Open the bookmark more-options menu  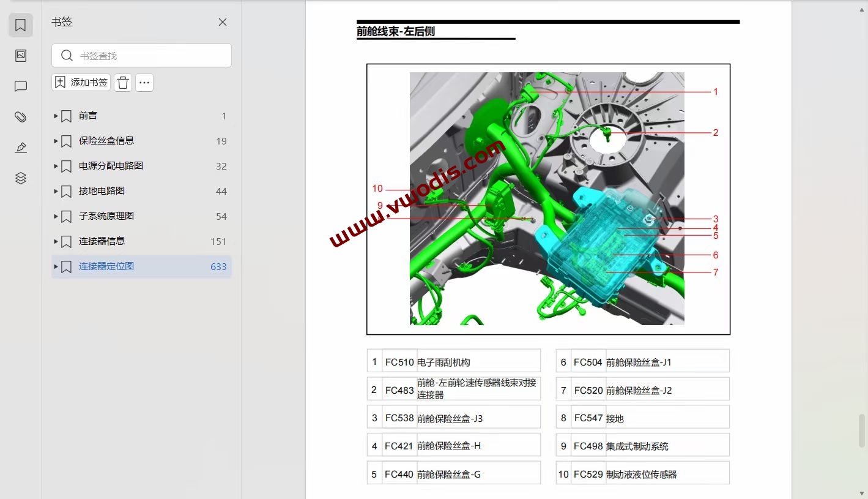pyautogui.click(x=144, y=82)
